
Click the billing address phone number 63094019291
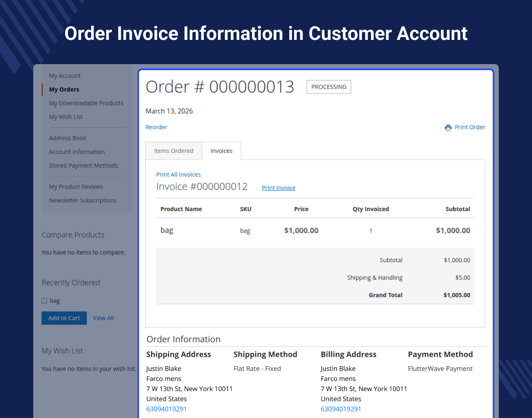(x=341, y=409)
